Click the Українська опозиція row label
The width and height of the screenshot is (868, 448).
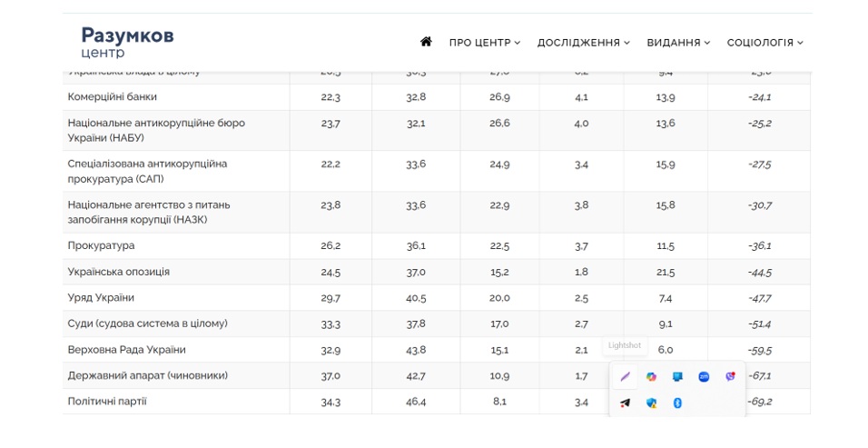tap(118, 272)
